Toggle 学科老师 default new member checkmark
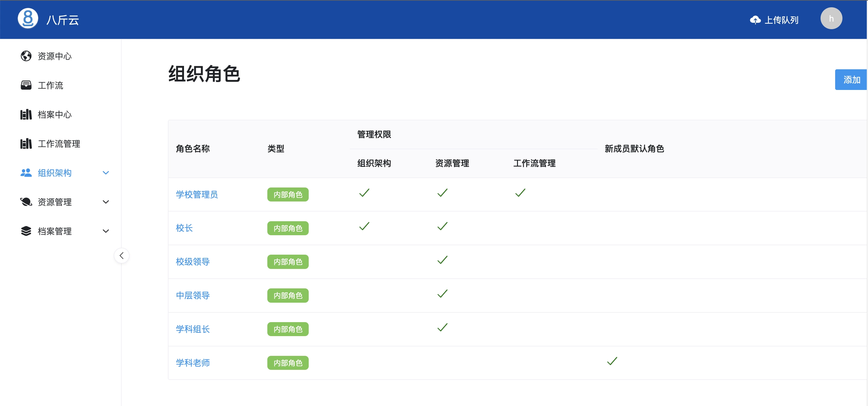 (612, 362)
